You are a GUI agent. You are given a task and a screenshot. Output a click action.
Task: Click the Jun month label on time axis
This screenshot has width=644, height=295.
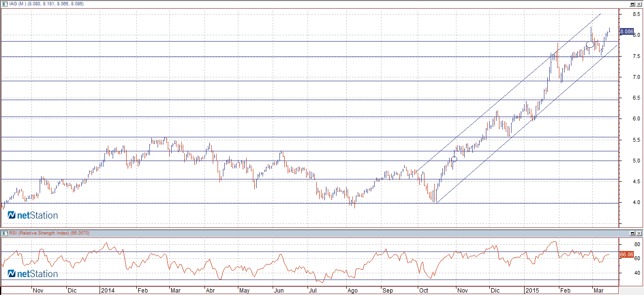[279, 291]
